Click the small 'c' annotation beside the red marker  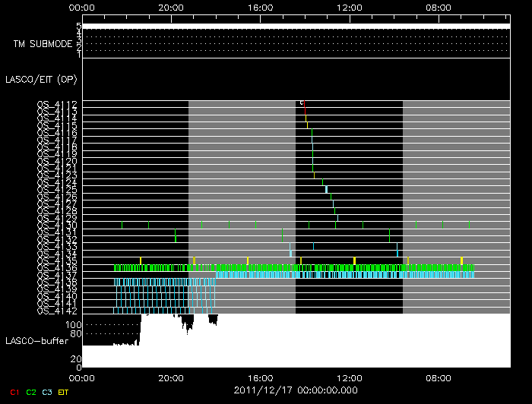tap(302, 103)
